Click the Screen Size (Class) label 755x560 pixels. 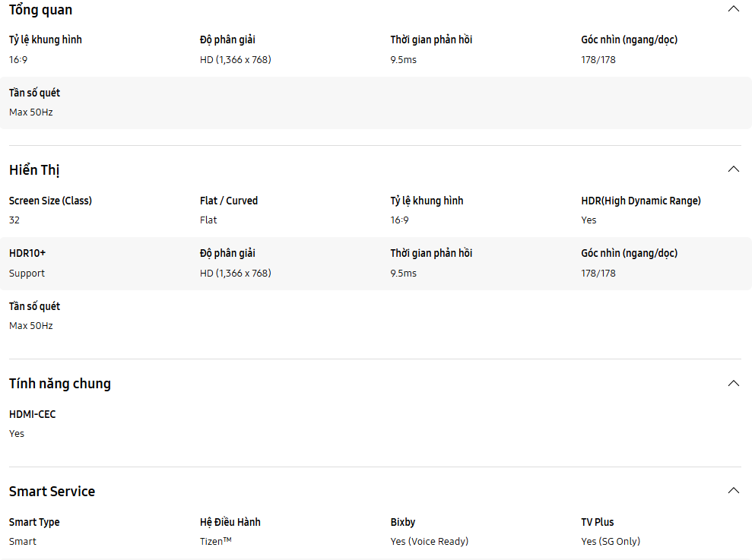point(50,201)
